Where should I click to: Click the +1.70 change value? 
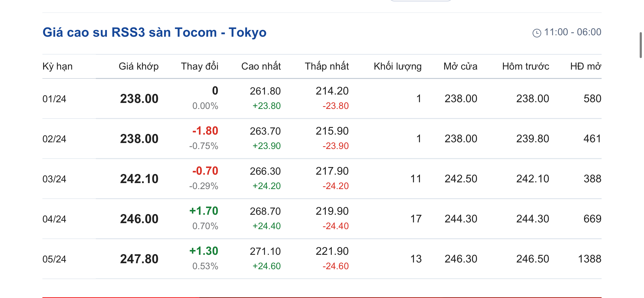pos(203,211)
